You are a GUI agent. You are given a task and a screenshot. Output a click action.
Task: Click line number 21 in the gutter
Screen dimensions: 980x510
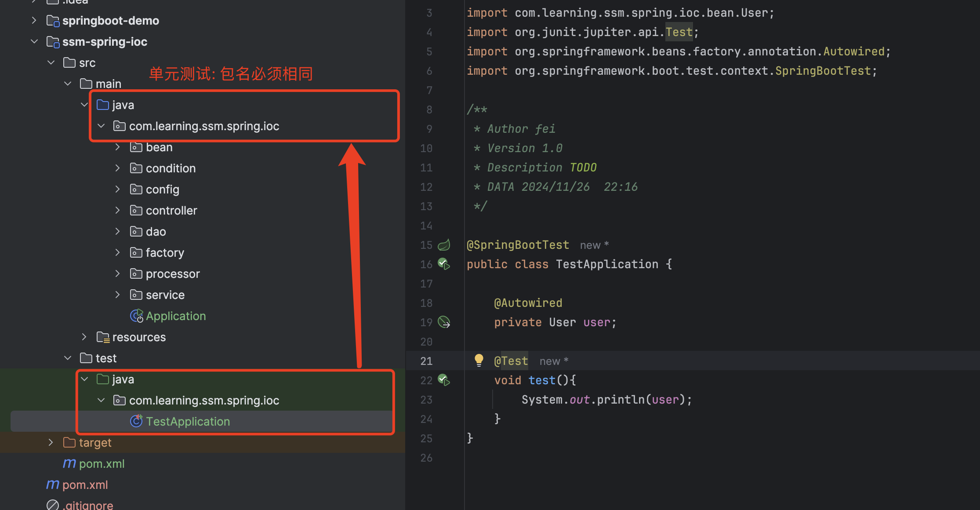tap(426, 361)
